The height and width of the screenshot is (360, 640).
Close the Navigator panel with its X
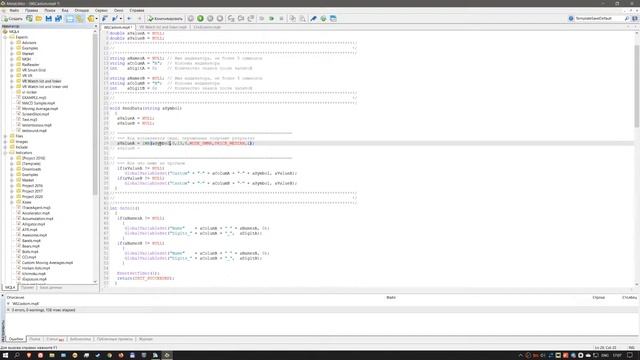click(x=96, y=27)
